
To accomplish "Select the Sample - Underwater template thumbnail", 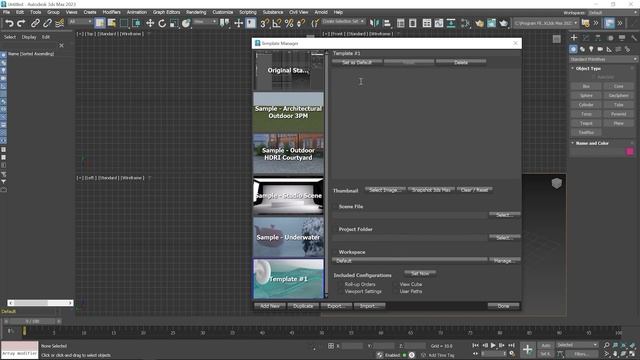I will 288,237.
